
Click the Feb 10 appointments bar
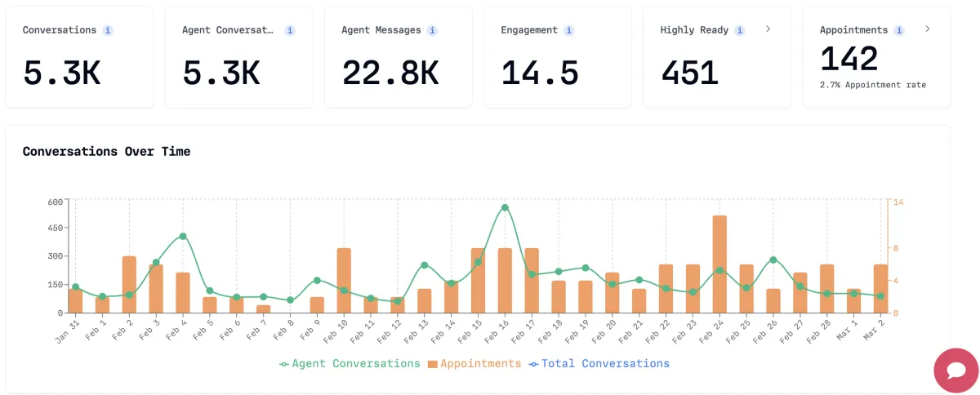tap(344, 281)
